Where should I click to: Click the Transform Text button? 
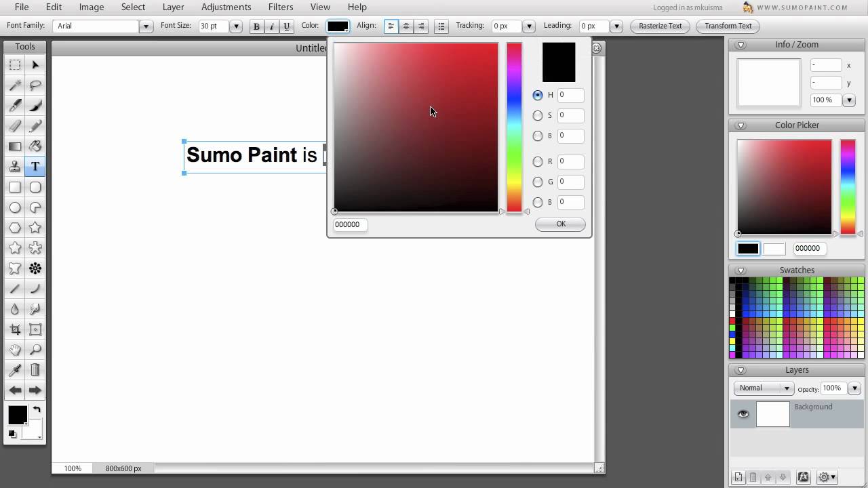pyautogui.click(x=728, y=26)
